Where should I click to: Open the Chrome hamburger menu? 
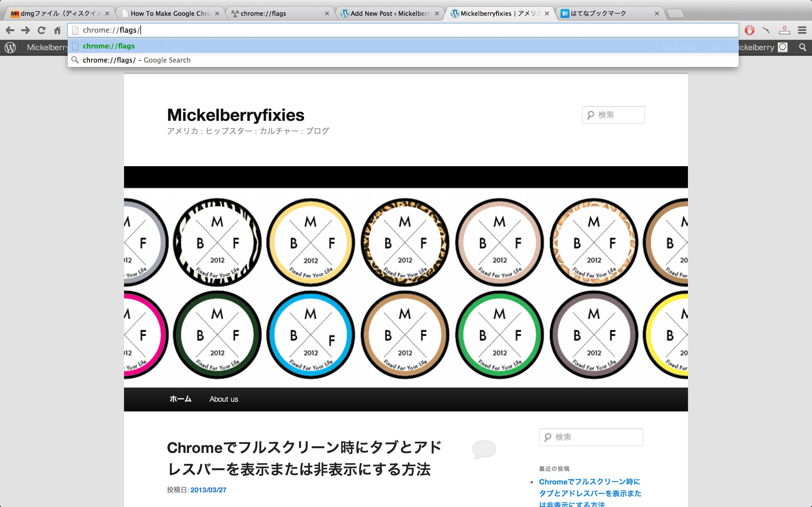pyautogui.click(x=802, y=30)
